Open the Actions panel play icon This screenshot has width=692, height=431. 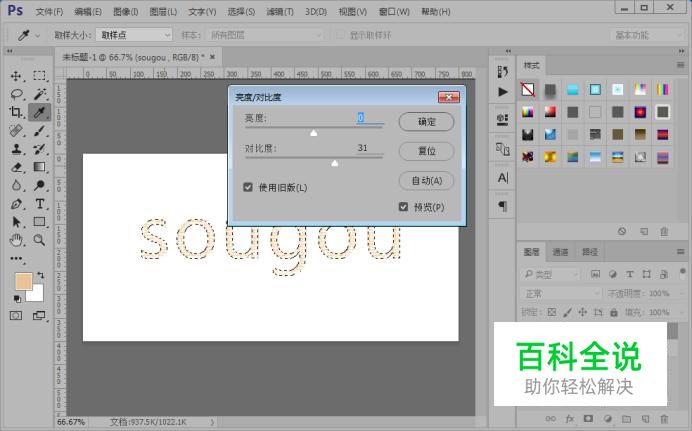[503, 92]
